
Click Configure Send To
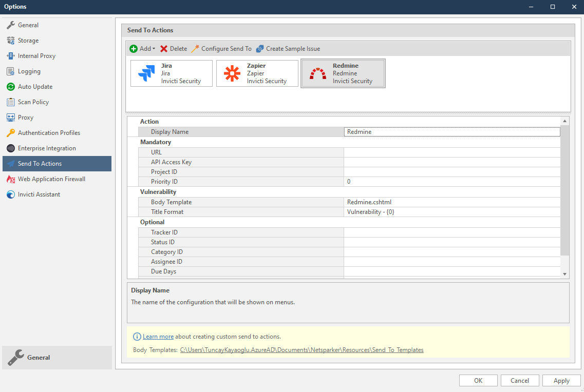tap(221, 49)
